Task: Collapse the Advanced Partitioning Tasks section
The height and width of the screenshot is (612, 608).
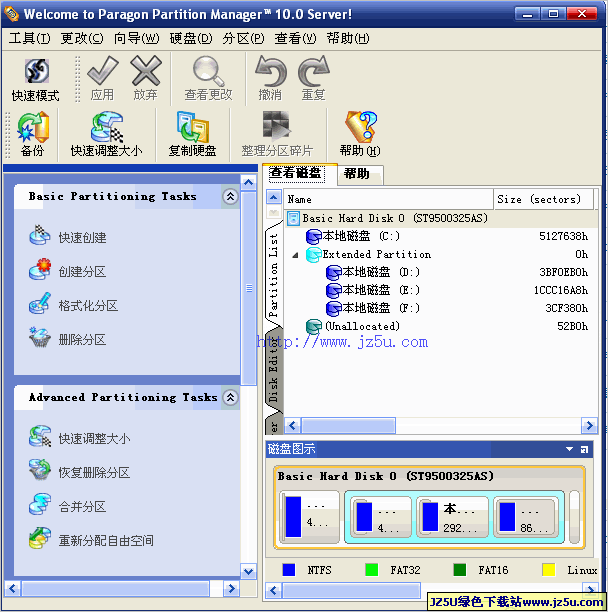Action: tap(230, 397)
